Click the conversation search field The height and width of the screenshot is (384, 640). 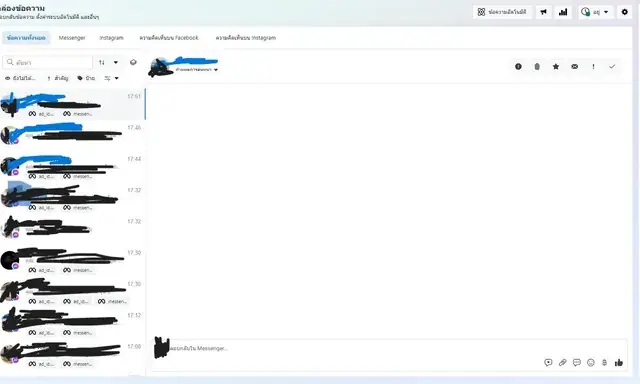click(x=48, y=62)
